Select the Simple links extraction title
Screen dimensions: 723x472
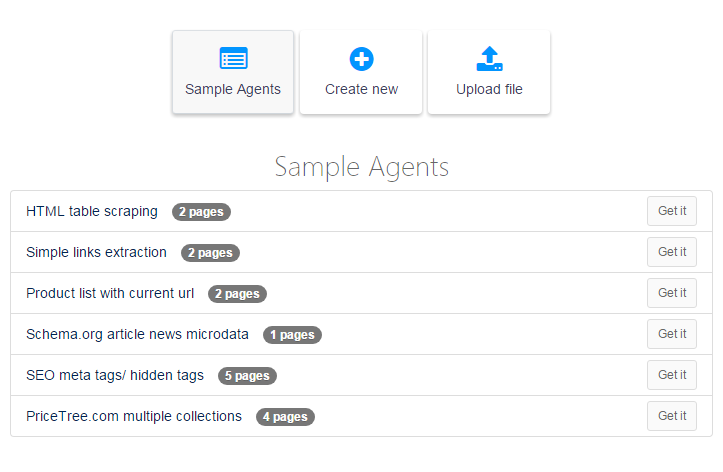coord(96,253)
